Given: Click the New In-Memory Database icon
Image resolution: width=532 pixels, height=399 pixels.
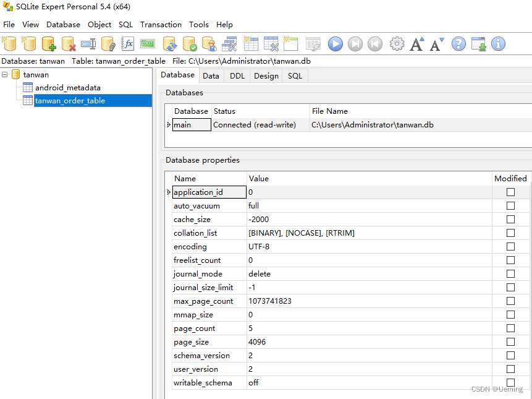Looking at the screenshot, I should [x=29, y=44].
